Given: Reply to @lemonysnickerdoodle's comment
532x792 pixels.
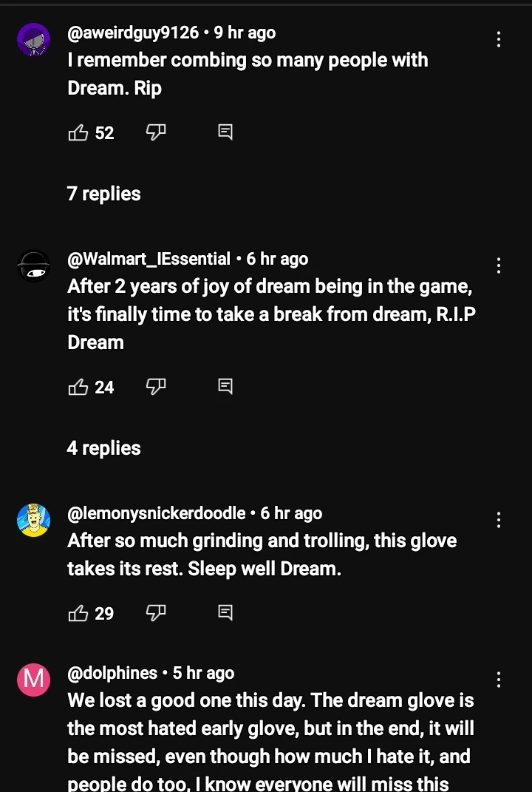Looking at the screenshot, I should [x=225, y=612].
